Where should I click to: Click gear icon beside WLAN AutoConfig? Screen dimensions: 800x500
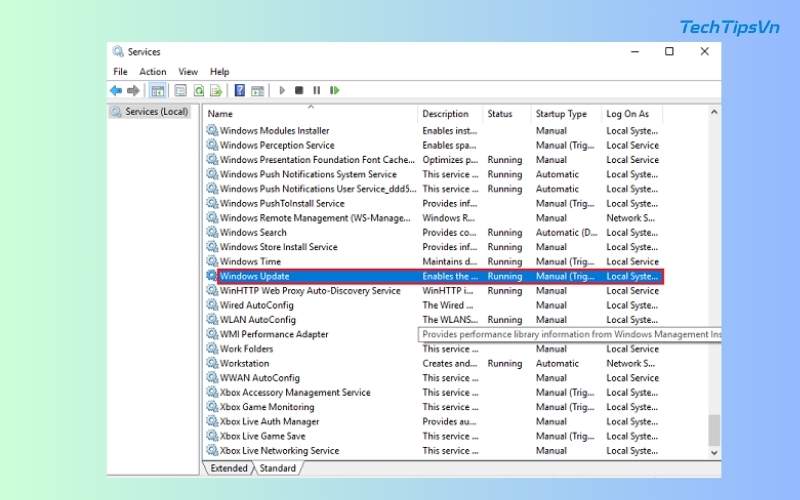[212, 319]
